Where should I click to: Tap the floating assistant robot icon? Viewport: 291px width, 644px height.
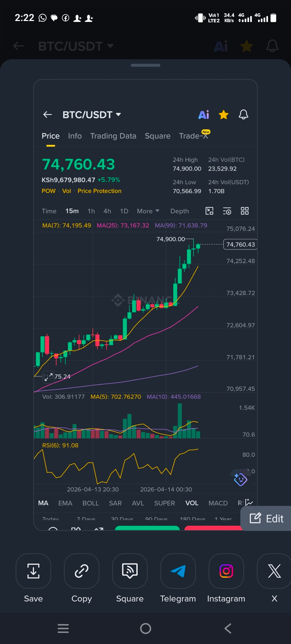click(x=240, y=479)
